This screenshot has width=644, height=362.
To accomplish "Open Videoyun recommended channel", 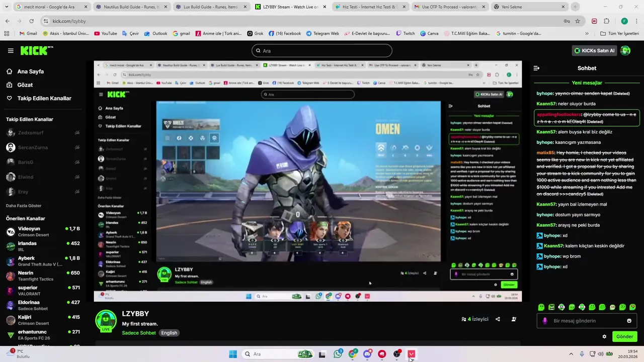I will coord(42,232).
